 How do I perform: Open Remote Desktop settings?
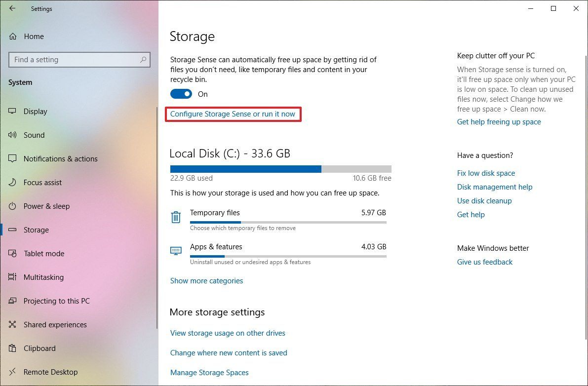(x=50, y=372)
